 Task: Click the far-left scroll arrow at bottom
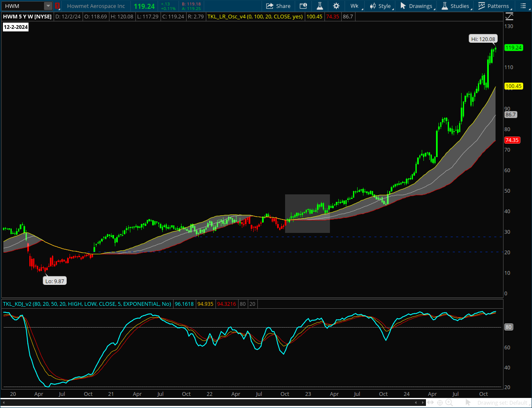pyautogui.click(x=3, y=403)
